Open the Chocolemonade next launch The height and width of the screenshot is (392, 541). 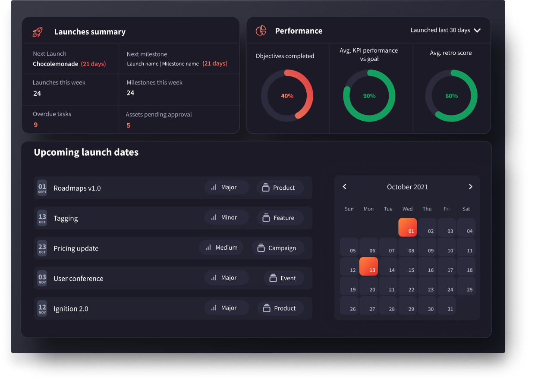click(x=60, y=63)
